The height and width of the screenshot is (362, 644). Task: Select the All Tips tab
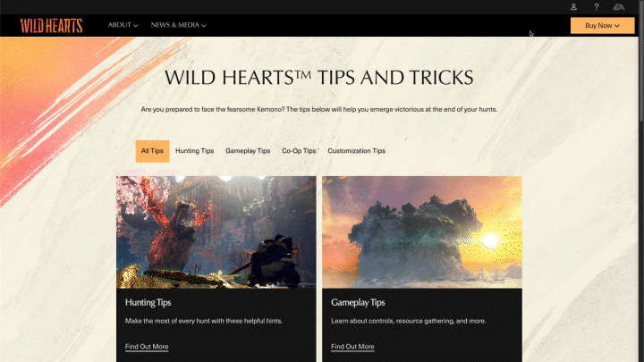(152, 151)
